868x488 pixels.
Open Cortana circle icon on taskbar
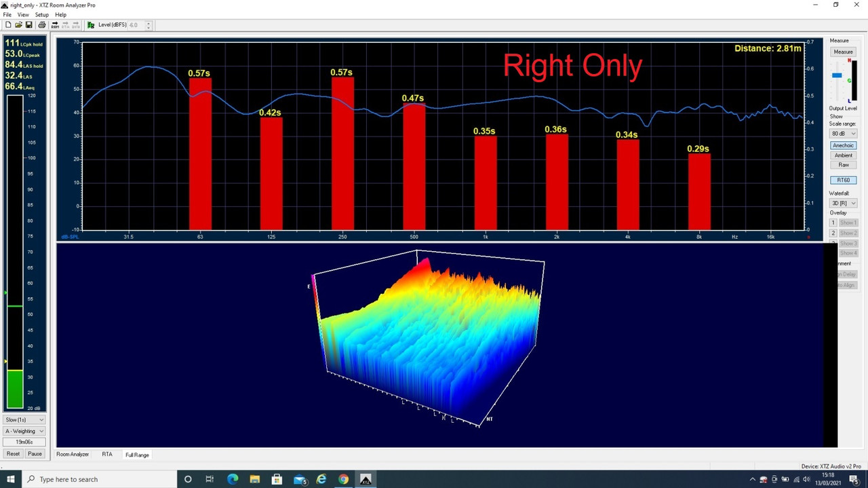point(188,479)
